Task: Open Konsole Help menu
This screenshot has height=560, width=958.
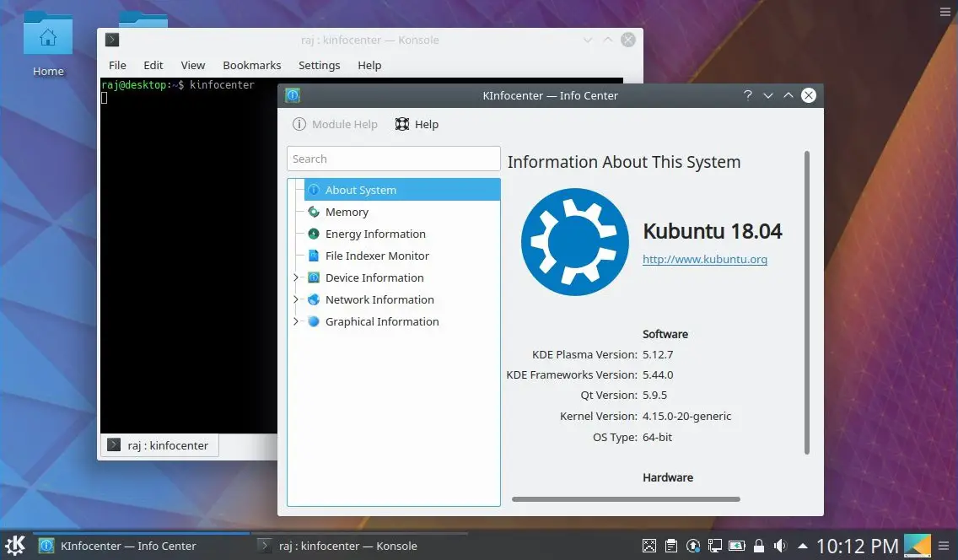Action: (369, 65)
